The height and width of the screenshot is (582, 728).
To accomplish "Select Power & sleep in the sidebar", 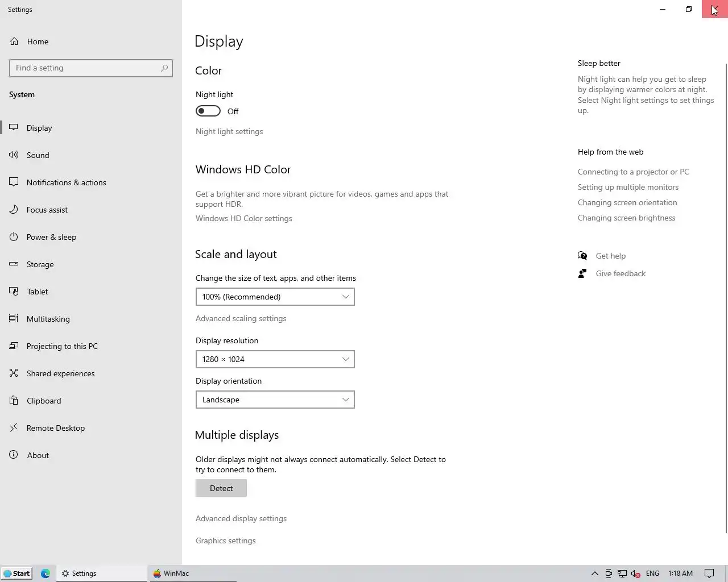I will click(91, 237).
